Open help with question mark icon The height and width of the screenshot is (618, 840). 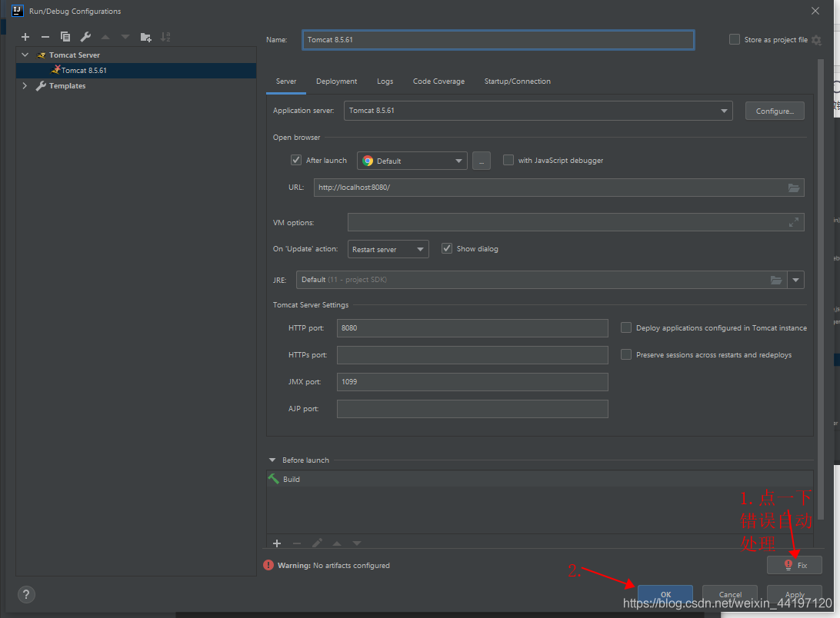(x=26, y=594)
